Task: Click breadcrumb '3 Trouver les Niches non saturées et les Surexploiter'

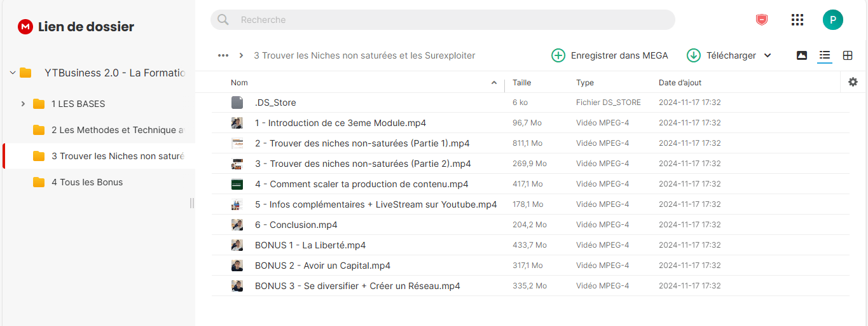Action: pyautogui.click(x=364, y=55)
